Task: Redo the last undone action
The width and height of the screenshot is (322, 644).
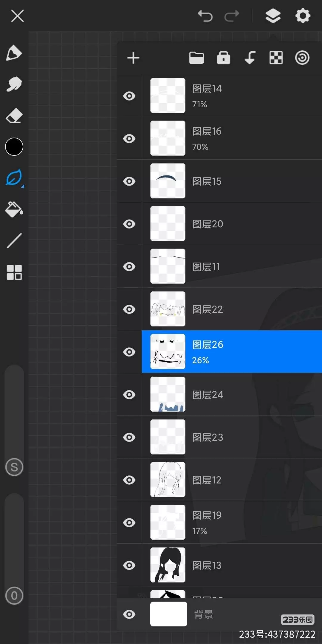Action: coord(232,16)
